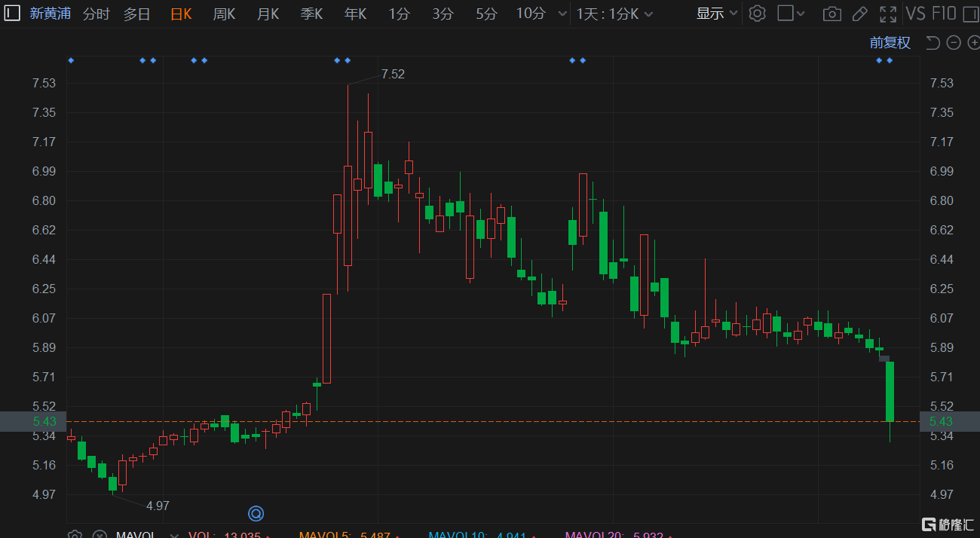This screenshot has height=538, width=980.
Task: Click the VS compare button
Action: 915,14
